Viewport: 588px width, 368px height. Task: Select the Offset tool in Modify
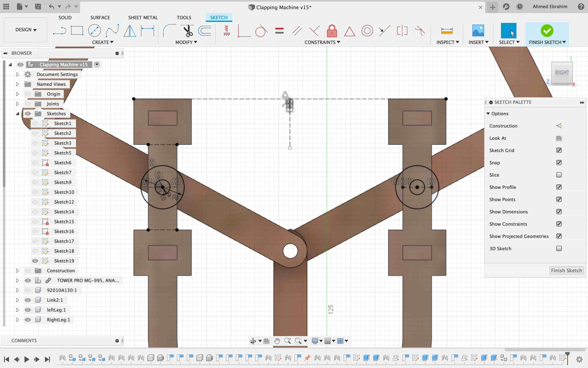(205, 31)
